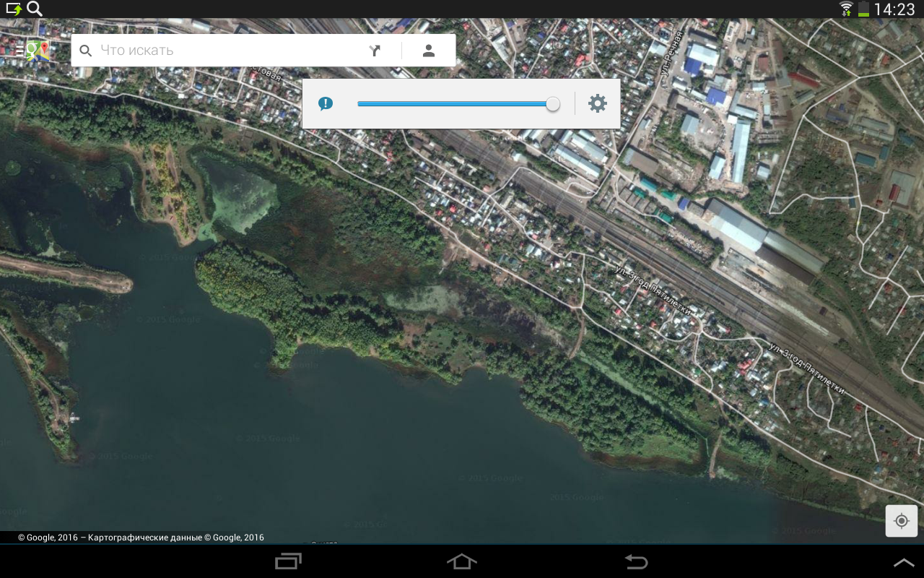Click the 'Что искать' search field
The image size is (924, 578).
tap(224, 51)
